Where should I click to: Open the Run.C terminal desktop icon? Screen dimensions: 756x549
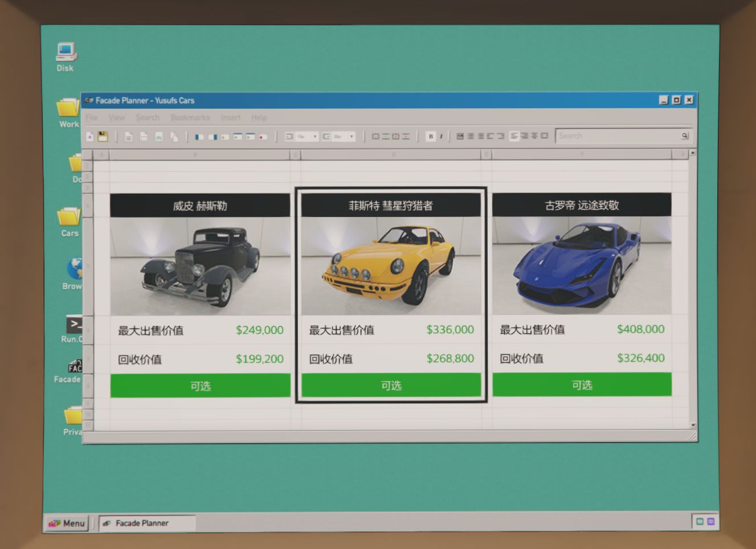tap(73, 329)
